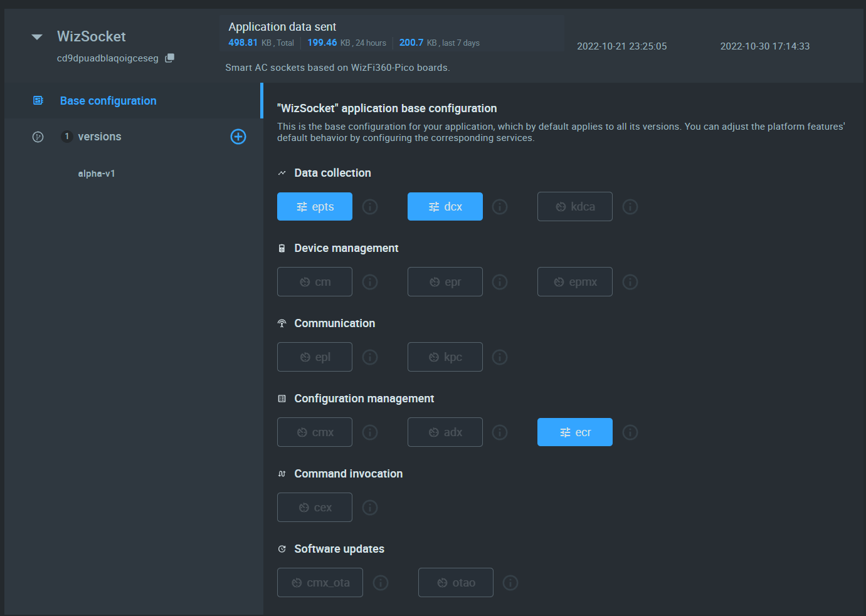Viewport: 866px width, 616px height.
Task: Show info about epr service
Action: point(500,282)
